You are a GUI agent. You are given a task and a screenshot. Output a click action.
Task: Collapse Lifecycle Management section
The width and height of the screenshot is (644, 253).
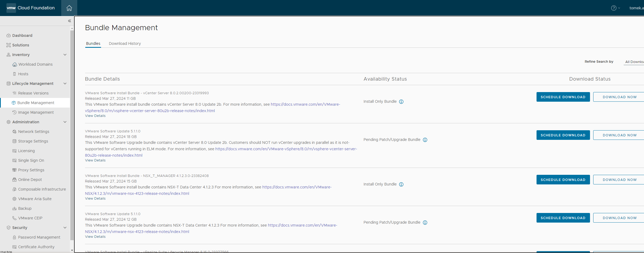65,84
